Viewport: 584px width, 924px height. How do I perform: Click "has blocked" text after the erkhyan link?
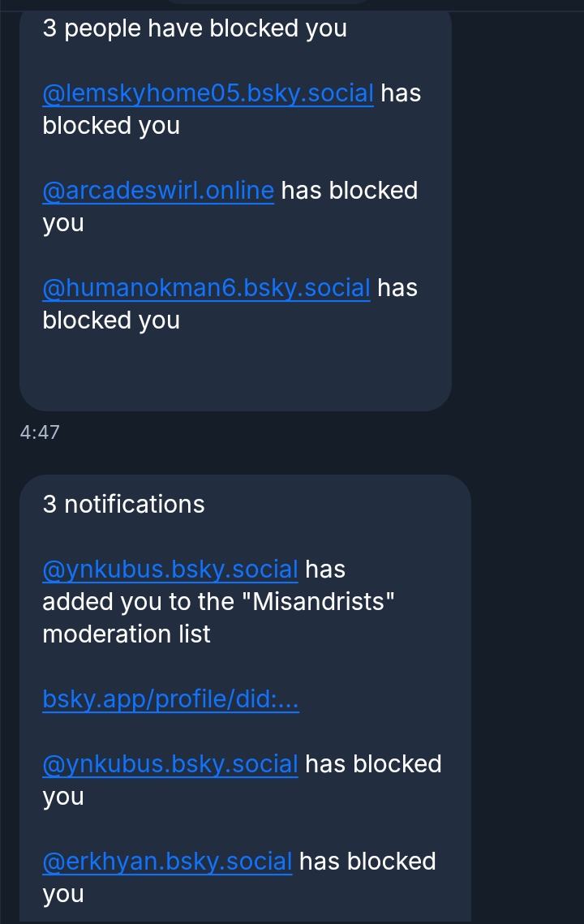coord(367,862)
